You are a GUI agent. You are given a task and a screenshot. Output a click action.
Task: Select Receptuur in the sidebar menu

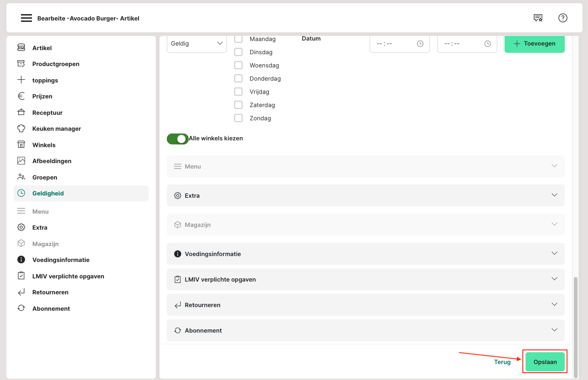[x=47, y=113]
